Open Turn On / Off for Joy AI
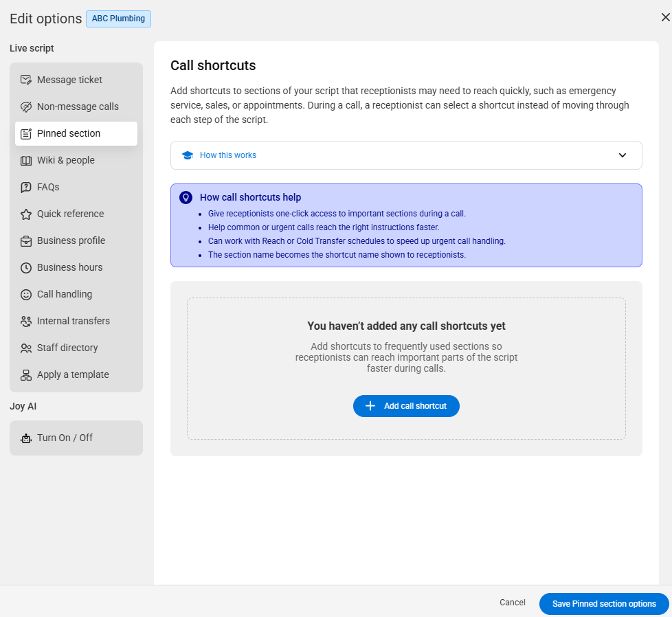Viewport: 672px width, 617px height. (76, 438)
